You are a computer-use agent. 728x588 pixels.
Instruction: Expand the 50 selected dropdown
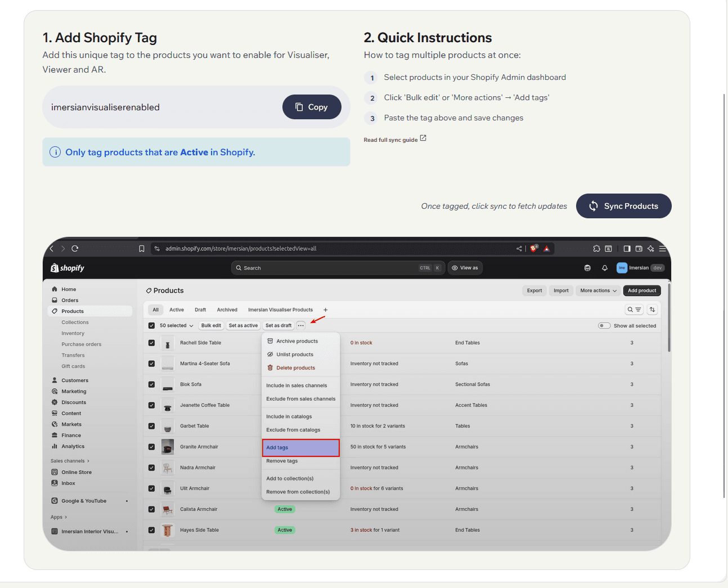tap(176, 325)
